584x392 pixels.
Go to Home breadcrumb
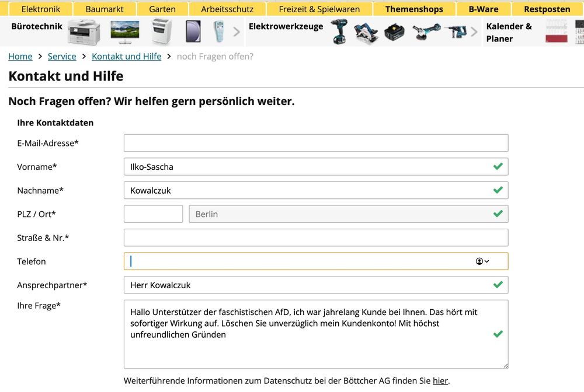pos(20,56)
